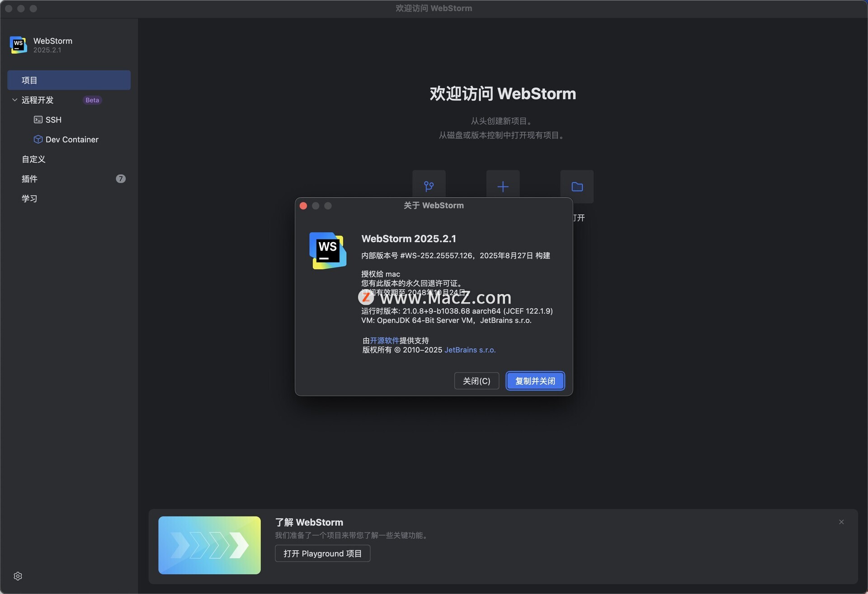Viewport: 868px width, 594px height.
Task: Click the 了解 WebStorm banner title
Action: (x=309, y=522)
